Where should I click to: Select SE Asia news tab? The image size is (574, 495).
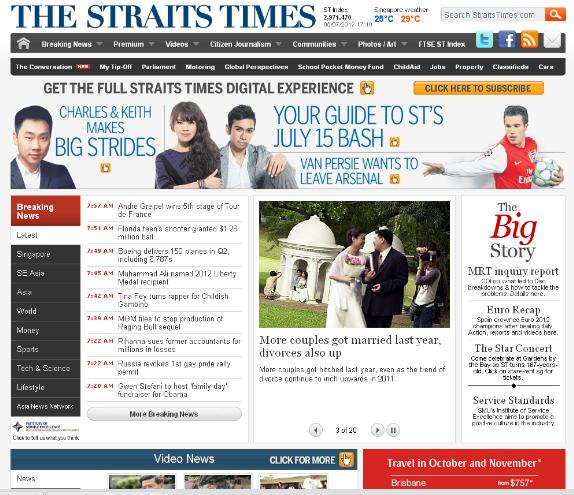(45, 273)
